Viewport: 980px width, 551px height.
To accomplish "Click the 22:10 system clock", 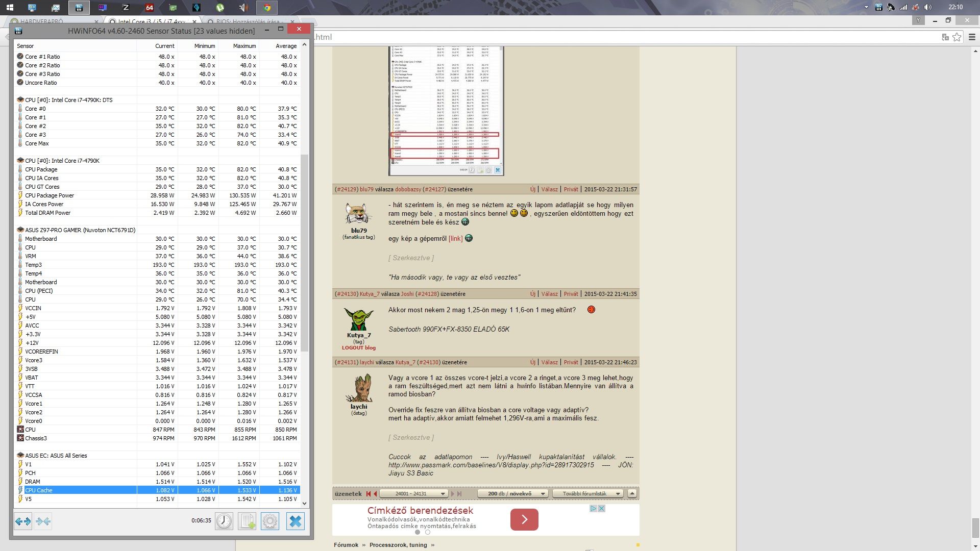I will [955, 7].
